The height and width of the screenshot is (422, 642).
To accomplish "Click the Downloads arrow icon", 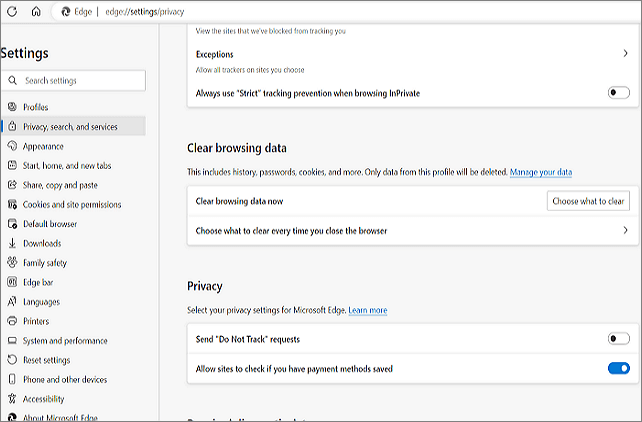I will (12, 243).
